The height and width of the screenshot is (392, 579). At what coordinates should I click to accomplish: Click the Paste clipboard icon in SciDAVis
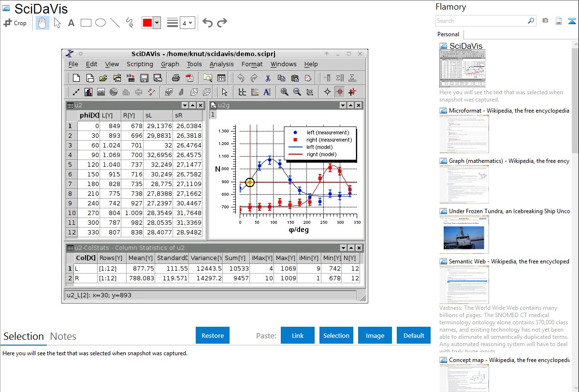tap(295, 78)
